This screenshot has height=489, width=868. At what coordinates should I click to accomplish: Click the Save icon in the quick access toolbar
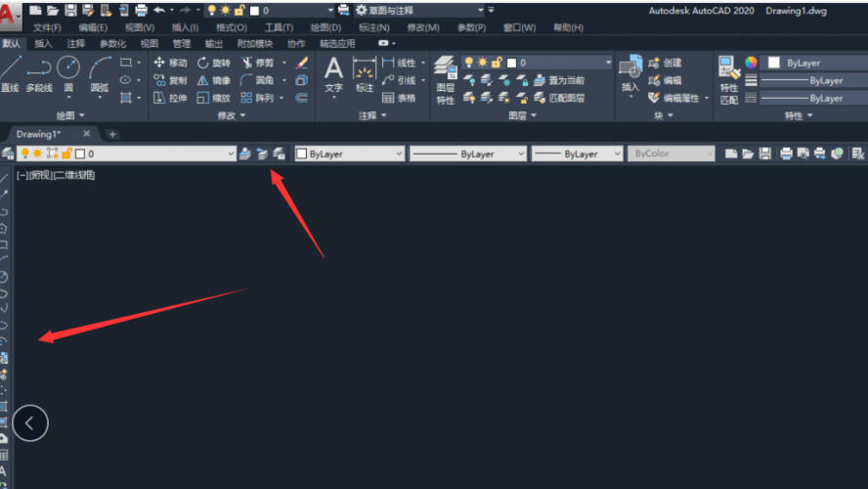[70, 10]
